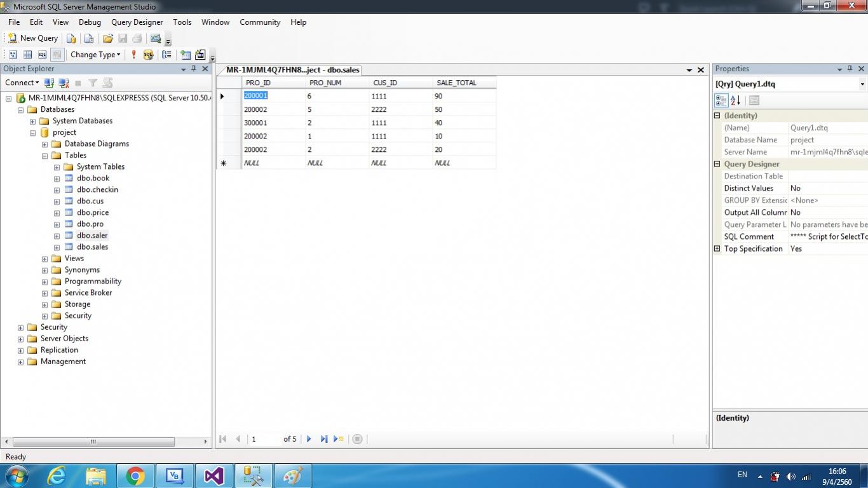Open the active documents dropdown arrow
This screenshot has height=488, width=868.
pos(689,70)
